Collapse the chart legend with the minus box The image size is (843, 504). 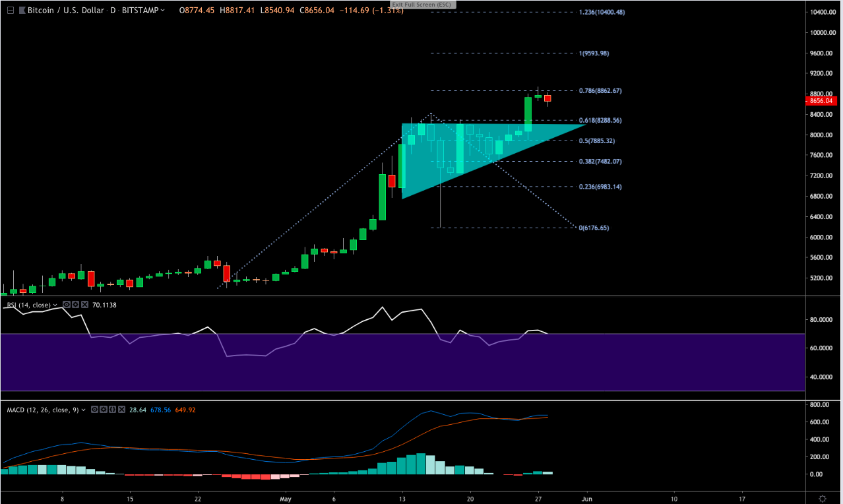11,11
